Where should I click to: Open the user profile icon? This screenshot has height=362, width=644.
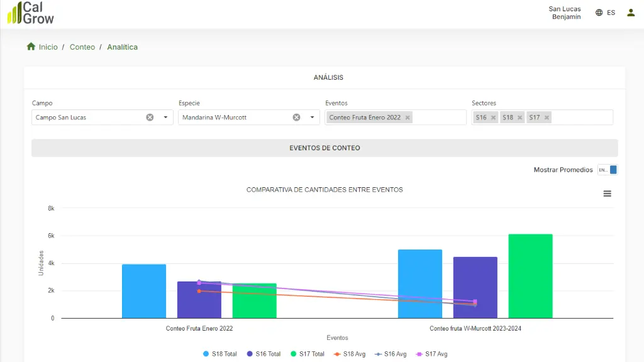tap(631, 13)
